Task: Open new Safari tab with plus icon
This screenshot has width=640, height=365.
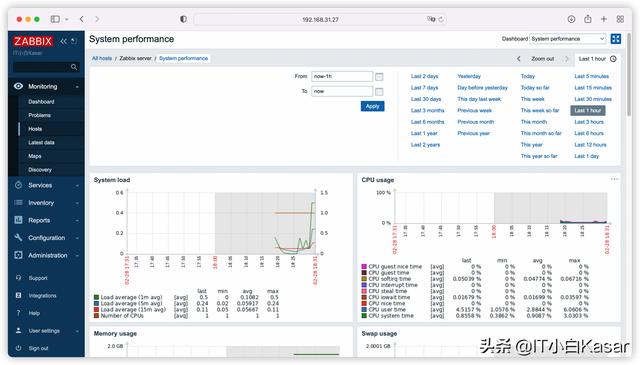Action: 604,19
